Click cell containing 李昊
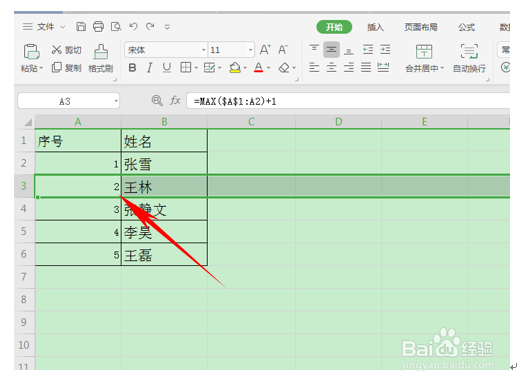The height and width of the screenshot is (384, 524). point(164,232)
